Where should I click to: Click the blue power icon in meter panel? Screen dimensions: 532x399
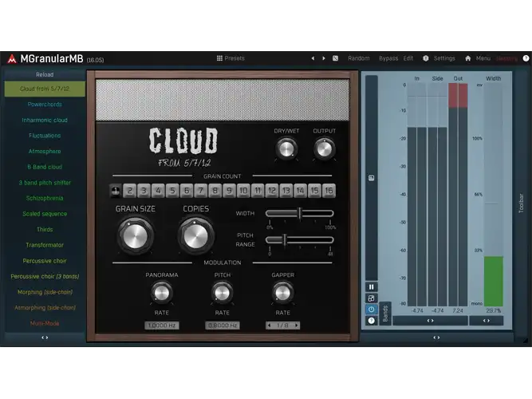pyautogui.click(x=371, y=310)
